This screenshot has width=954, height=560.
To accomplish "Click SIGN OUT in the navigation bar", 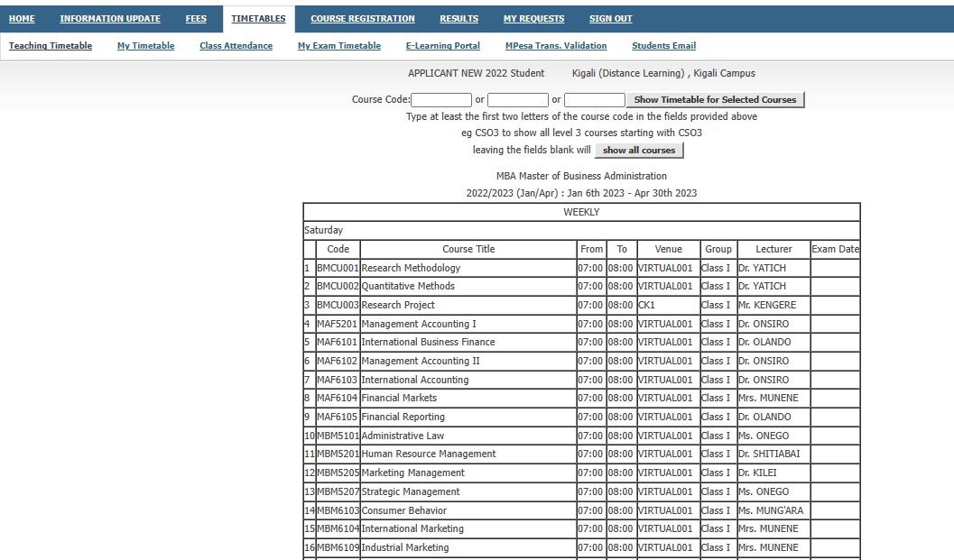I will 611,19.
